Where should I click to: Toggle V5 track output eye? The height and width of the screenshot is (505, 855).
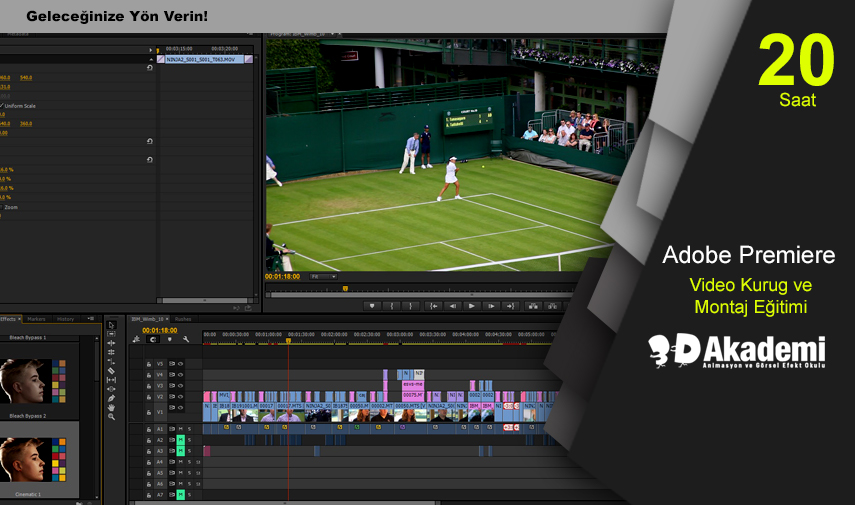(180, 364)
